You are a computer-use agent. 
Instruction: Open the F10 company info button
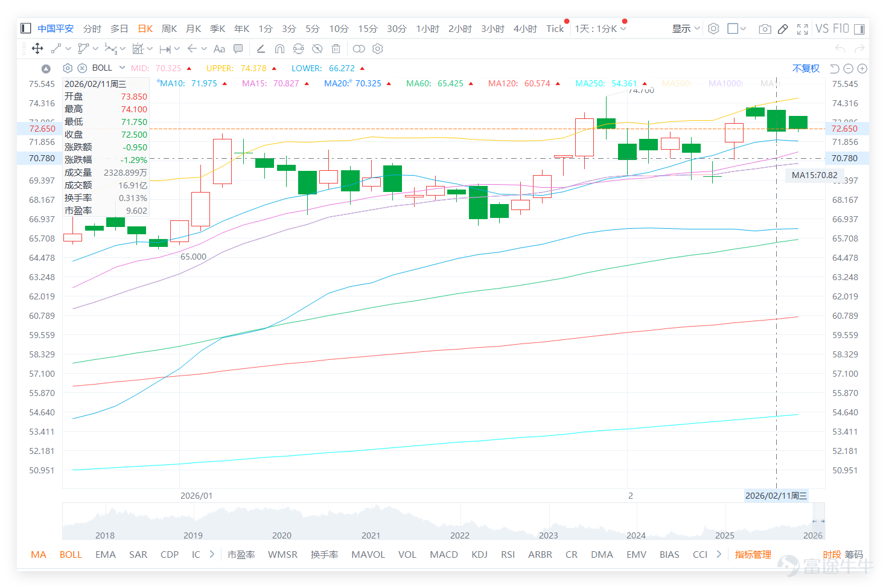point(841,28)
